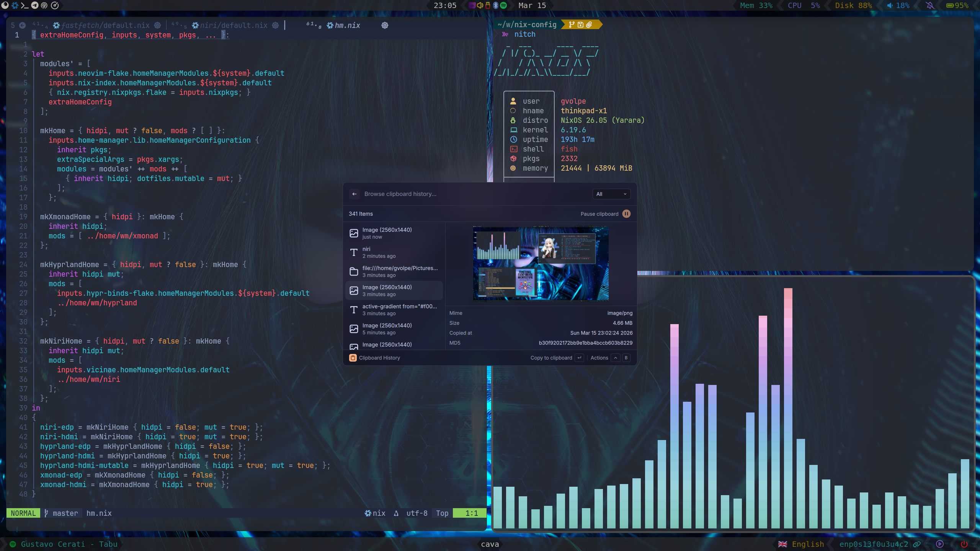Expand the Actions menu chevron
The image size is (980, 551).
click(615, 358)
